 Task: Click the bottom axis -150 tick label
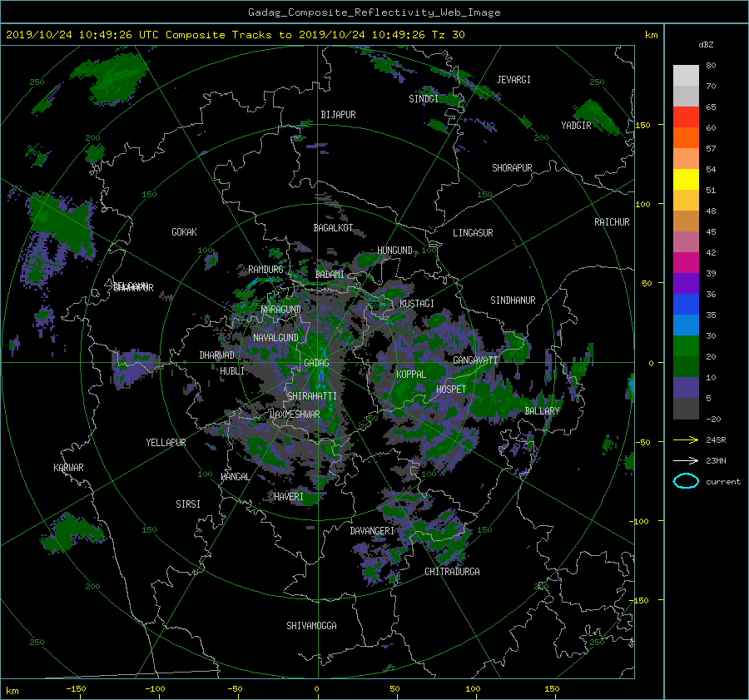[x=76, y=689]
